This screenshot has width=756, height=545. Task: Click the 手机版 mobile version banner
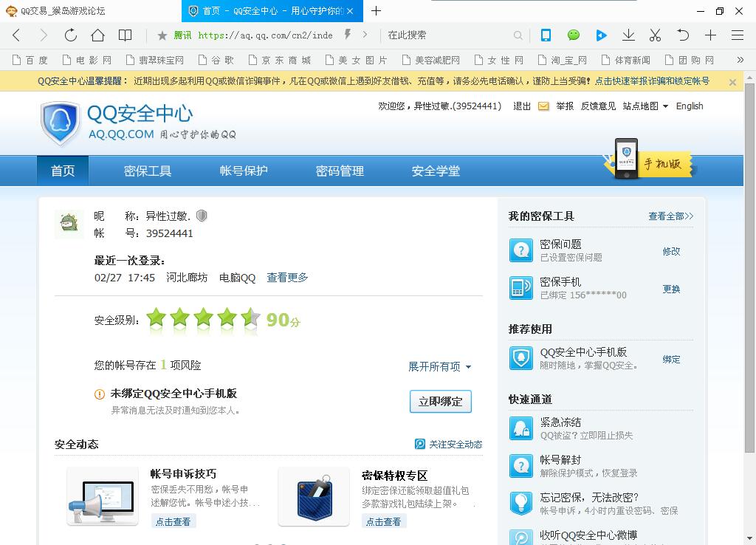pos(648,160)
